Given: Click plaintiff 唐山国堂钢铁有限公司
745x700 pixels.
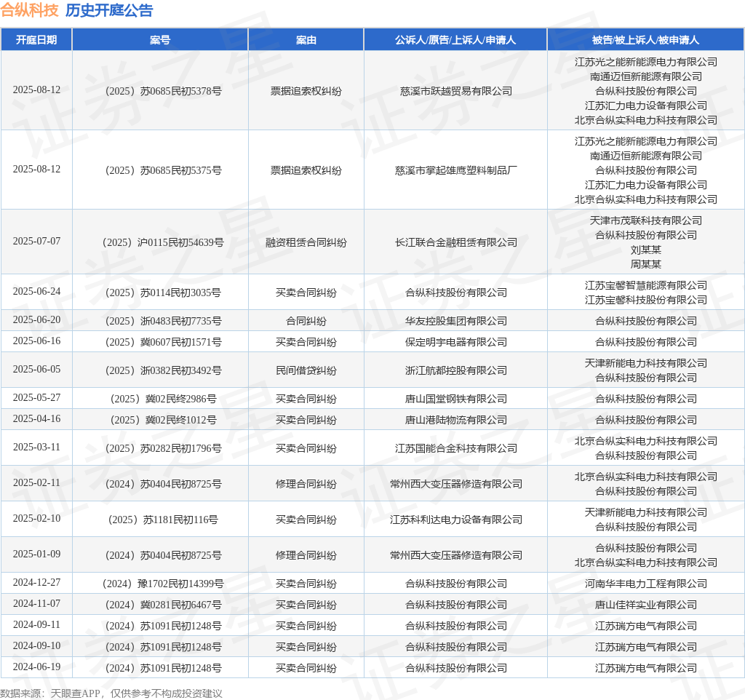Looking at the screenshot, I should tap(456, 399).
